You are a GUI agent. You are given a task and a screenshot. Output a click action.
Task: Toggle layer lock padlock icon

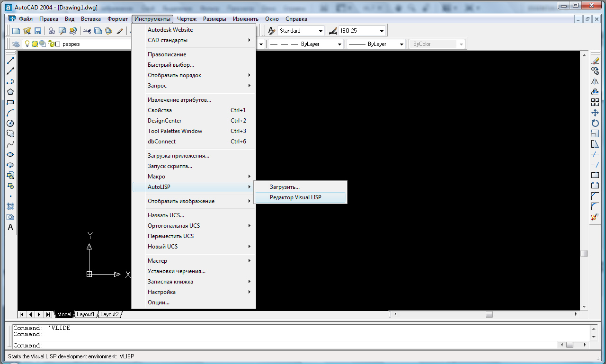point(51,44)
